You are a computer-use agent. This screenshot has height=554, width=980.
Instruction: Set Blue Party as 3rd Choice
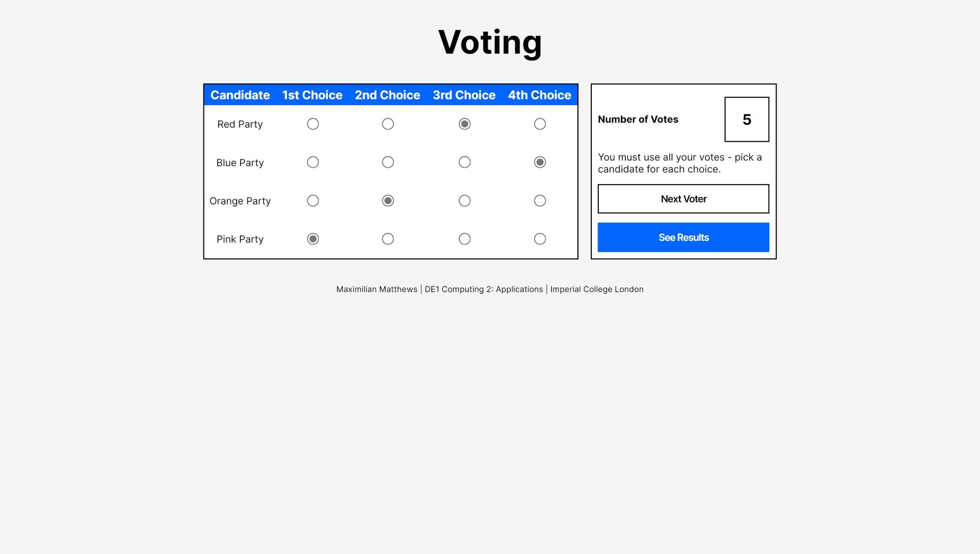coord(464,162)
